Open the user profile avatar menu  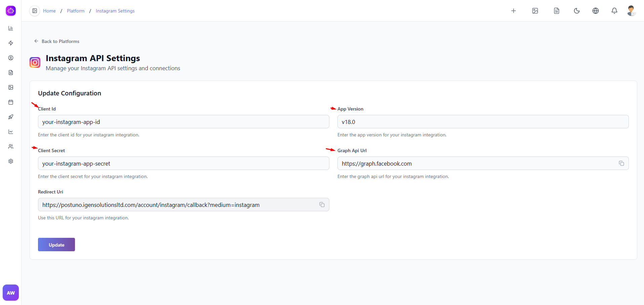631,11
